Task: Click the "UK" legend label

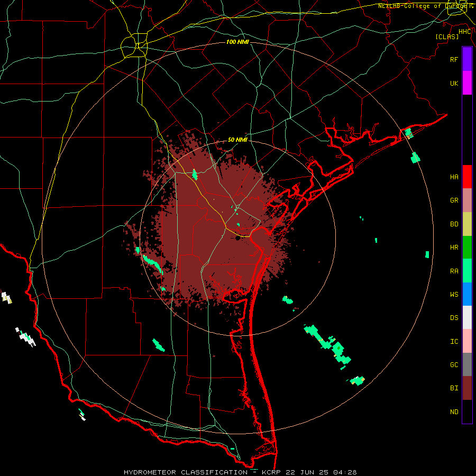Action: (x=454, y=83)
